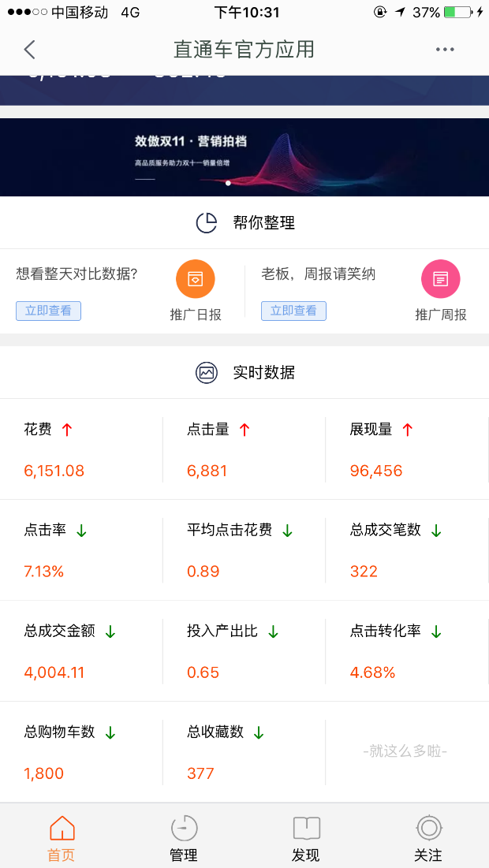The width and height of the screenshot is (489, 868).
Task: Tap the red up arrow beside 展现量
Action: tap(408, 430)
